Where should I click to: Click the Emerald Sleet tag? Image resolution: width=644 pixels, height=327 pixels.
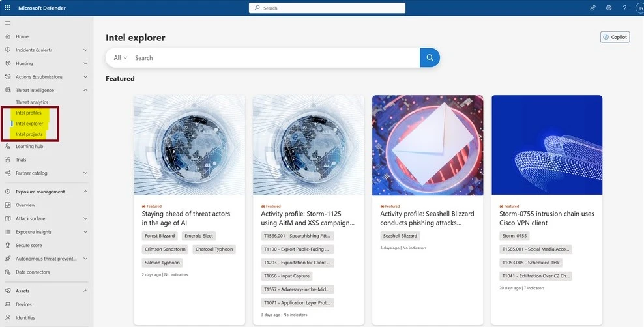point(199,236)
